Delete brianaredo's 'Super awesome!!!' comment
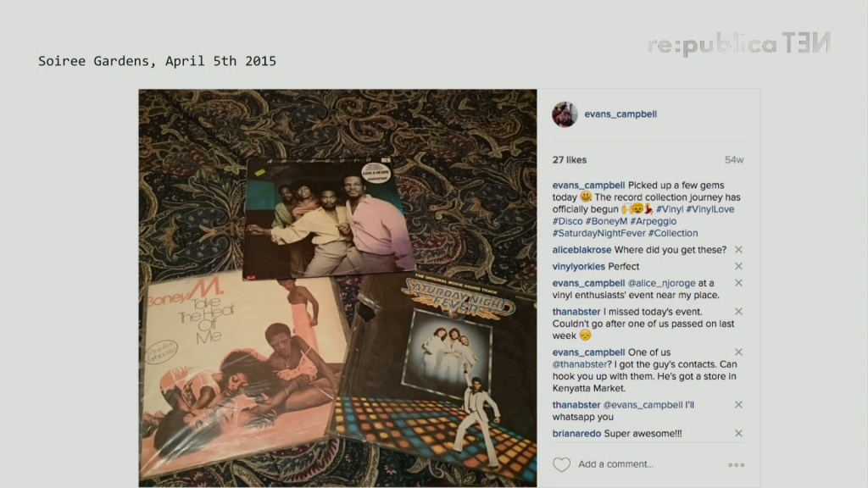868x488 pixels. 738,433
